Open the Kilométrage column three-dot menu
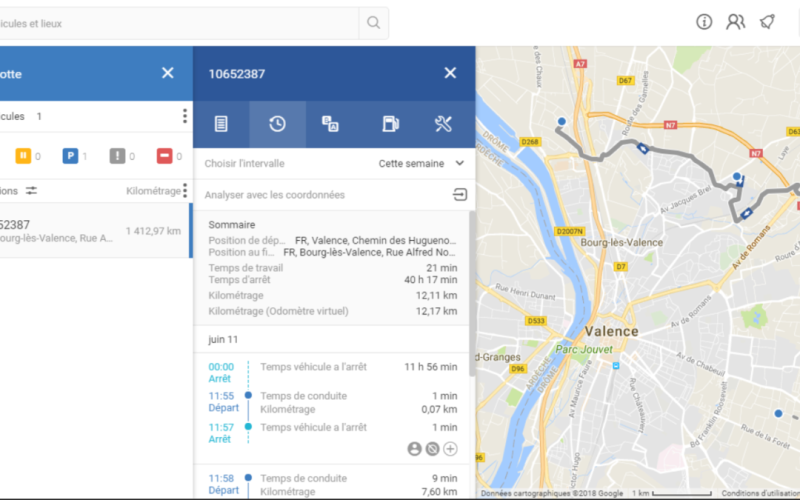The width and height of the screenshot is (800, 500). (185, 191)
